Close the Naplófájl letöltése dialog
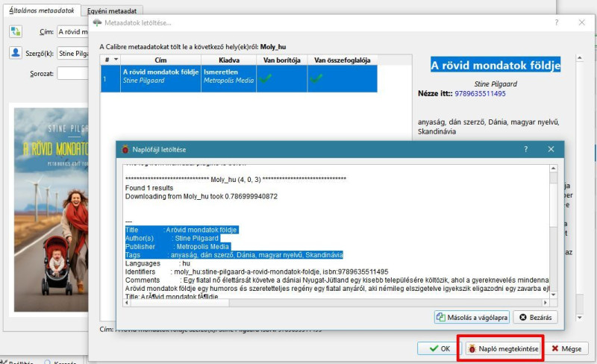Image resolution: width=597 pixels, height=364 pixels. [x=551, y=149]
